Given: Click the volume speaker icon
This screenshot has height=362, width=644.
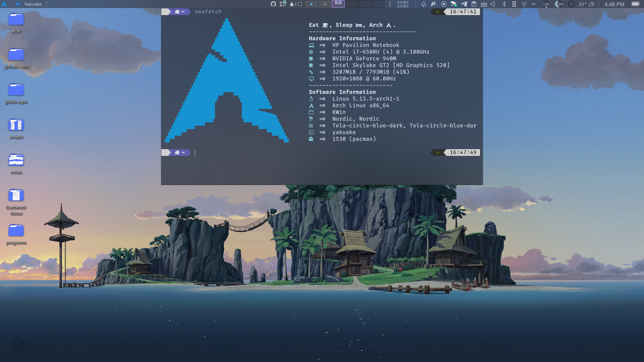Looking at the screenshot, I should coord(493,4).
